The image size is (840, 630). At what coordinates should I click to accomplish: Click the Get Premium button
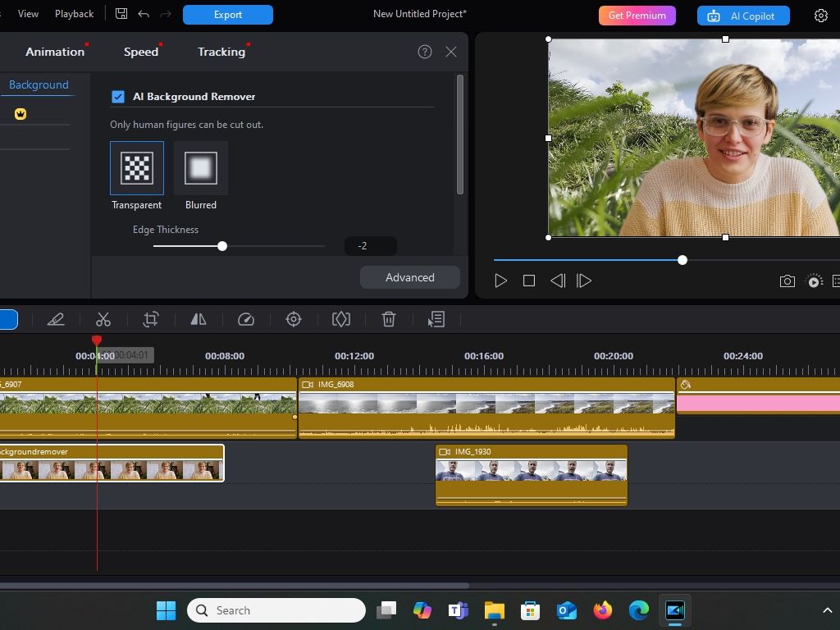[637, 16]
